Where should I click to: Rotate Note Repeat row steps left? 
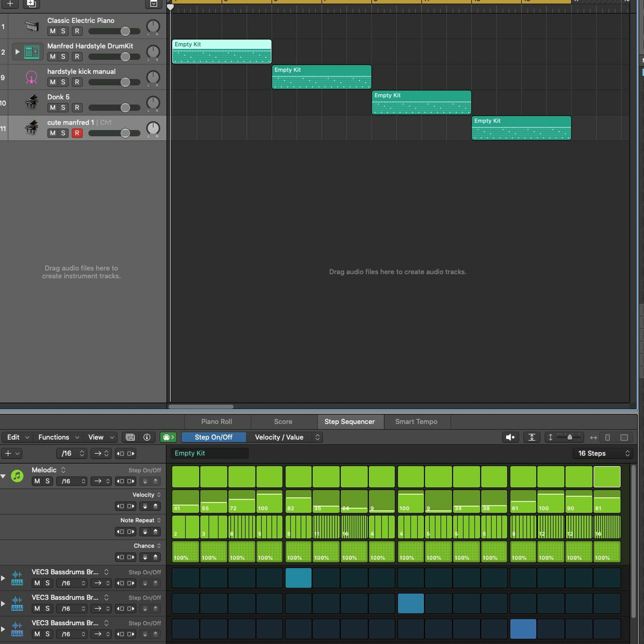[x=120, y=531]
